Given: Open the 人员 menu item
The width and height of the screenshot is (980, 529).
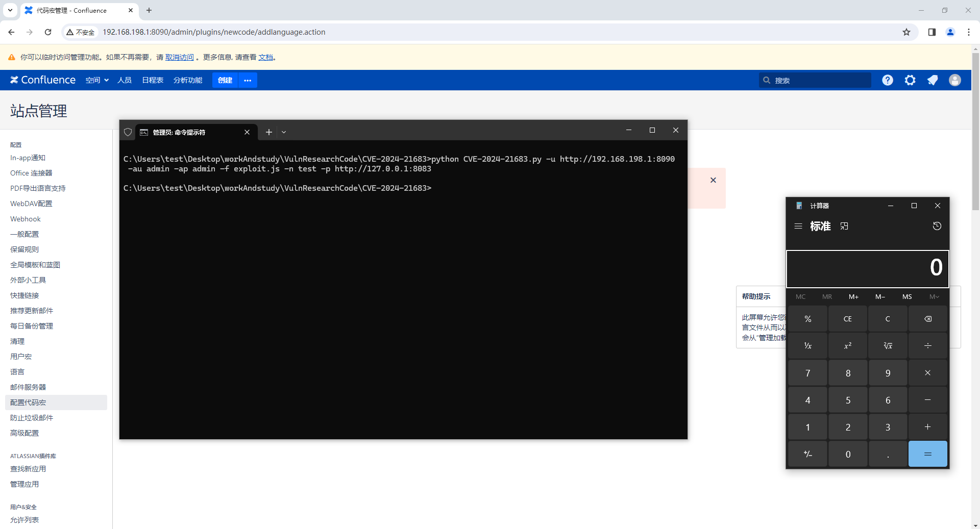Looking at the screenshot, I should point(125,80).
